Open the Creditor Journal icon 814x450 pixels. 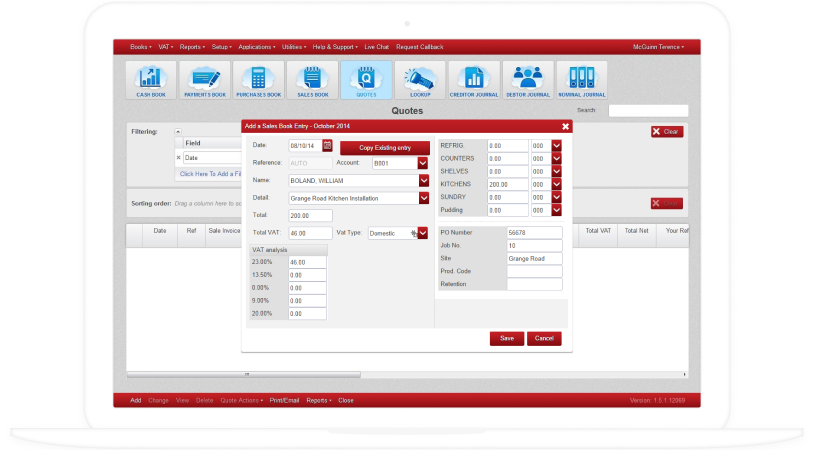474,80
